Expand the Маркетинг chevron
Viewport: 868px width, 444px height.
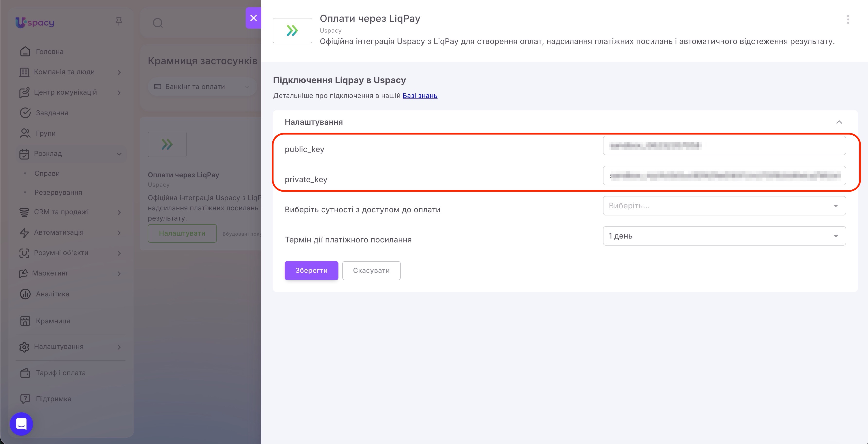coord(119,274)
